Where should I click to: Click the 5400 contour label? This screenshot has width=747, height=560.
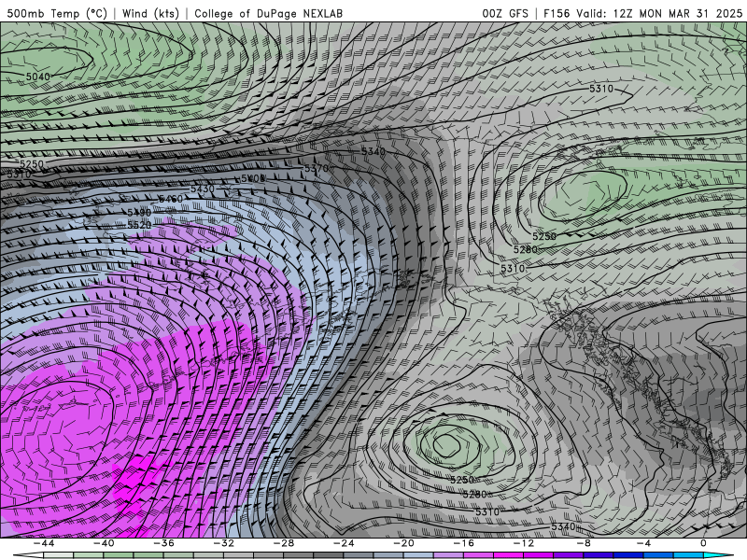(x=253, y=178)
